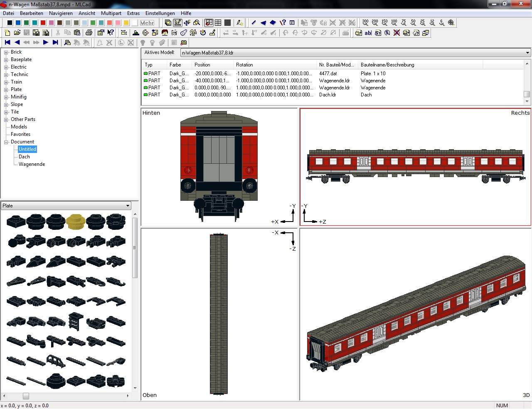Open the Plate parts category dropdown

click(128, 206)
